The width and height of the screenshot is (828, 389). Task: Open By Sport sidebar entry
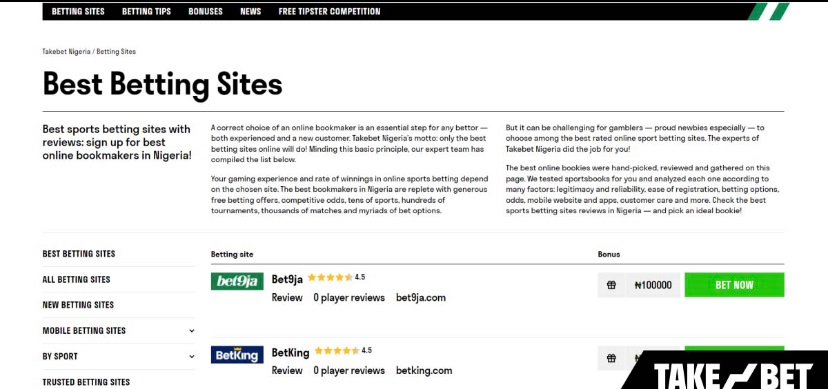click(60, 356)
